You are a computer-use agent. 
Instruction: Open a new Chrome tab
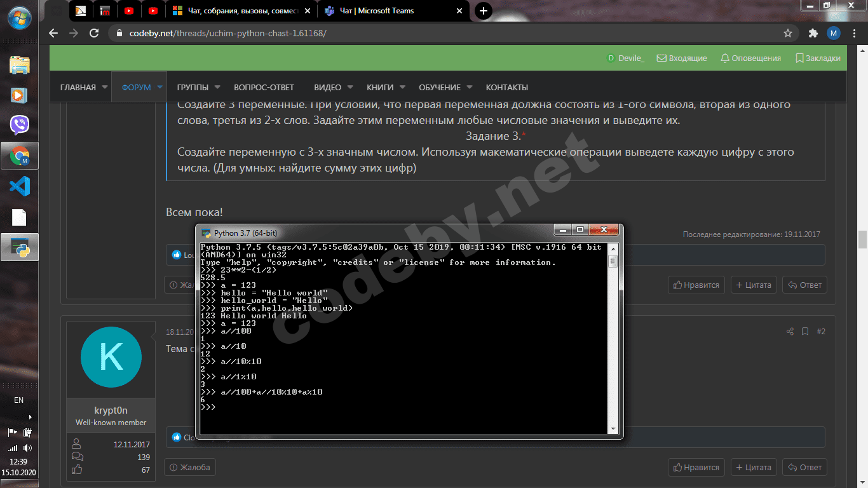pos(484,11)
